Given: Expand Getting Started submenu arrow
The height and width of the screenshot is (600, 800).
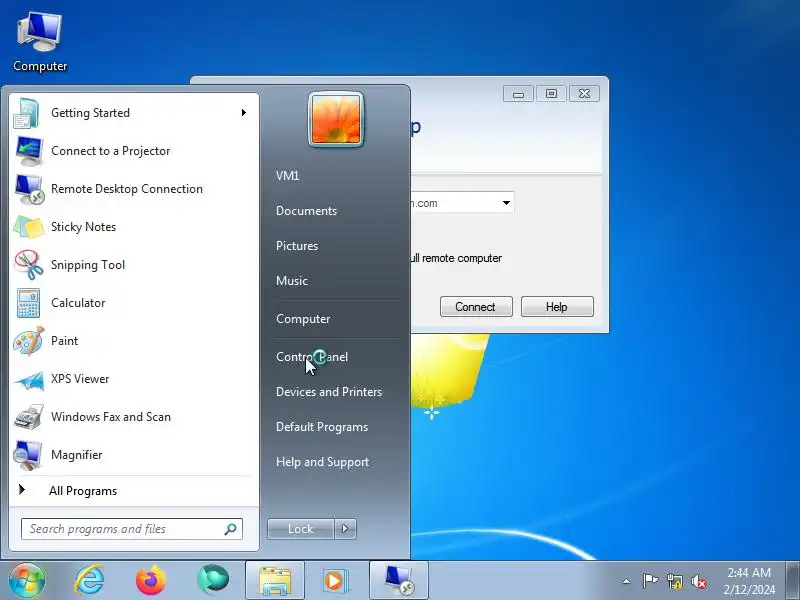Looking at the screenshot, I should click(244, 112).
